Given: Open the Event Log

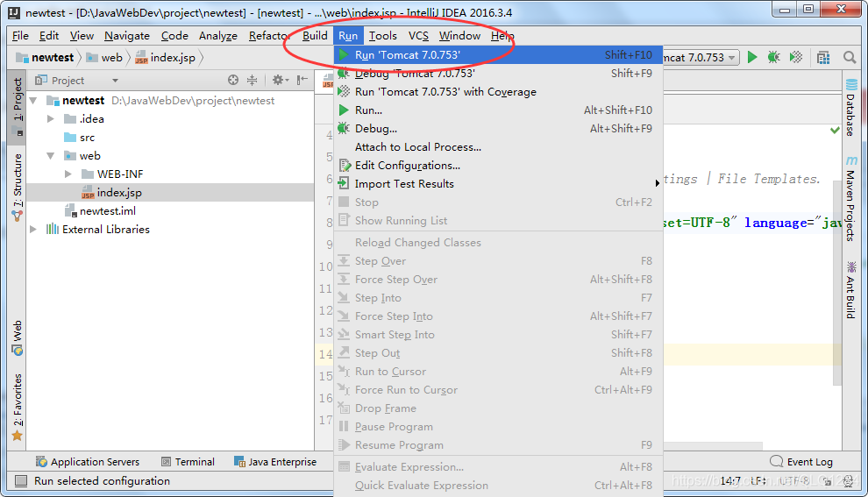Looking at the screenshot, I should [801, 462].
